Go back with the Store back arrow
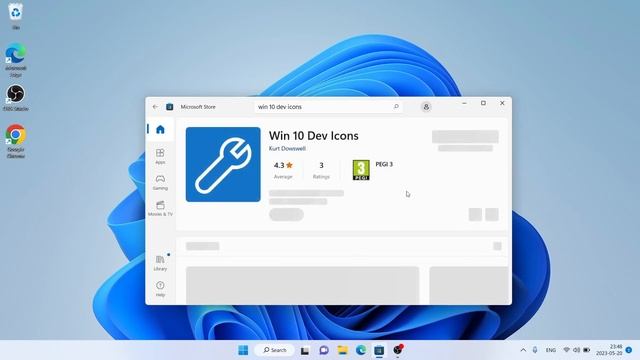Viewport: 640px width, 360px height. tap(155, 107)
